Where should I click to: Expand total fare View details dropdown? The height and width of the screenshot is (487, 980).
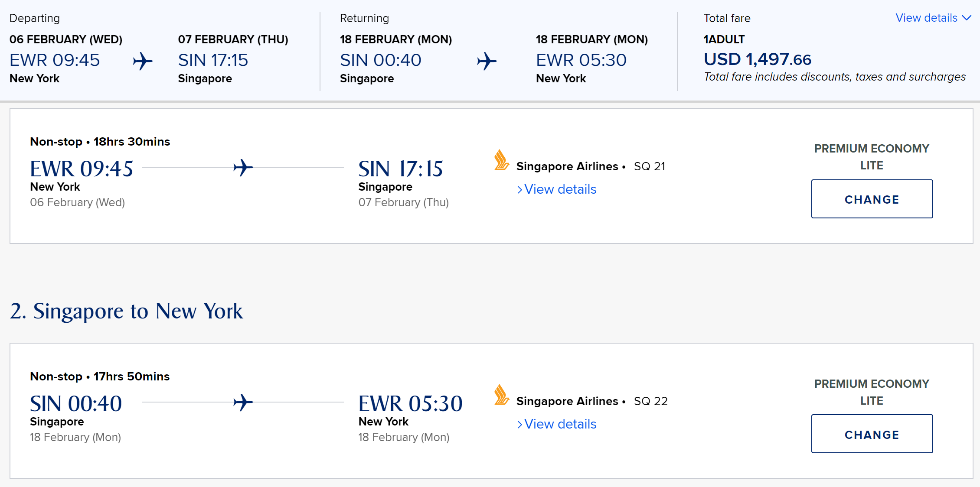click(x=926, y=18)
